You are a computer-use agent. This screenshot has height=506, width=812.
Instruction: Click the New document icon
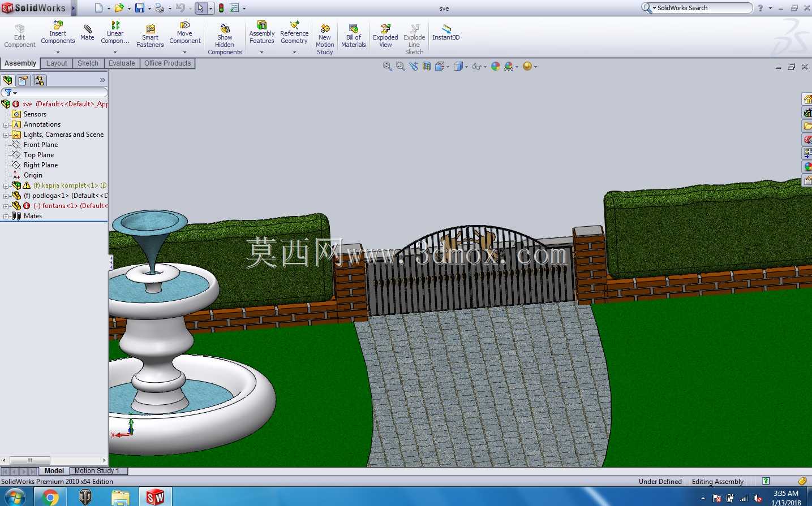point(98,8)
